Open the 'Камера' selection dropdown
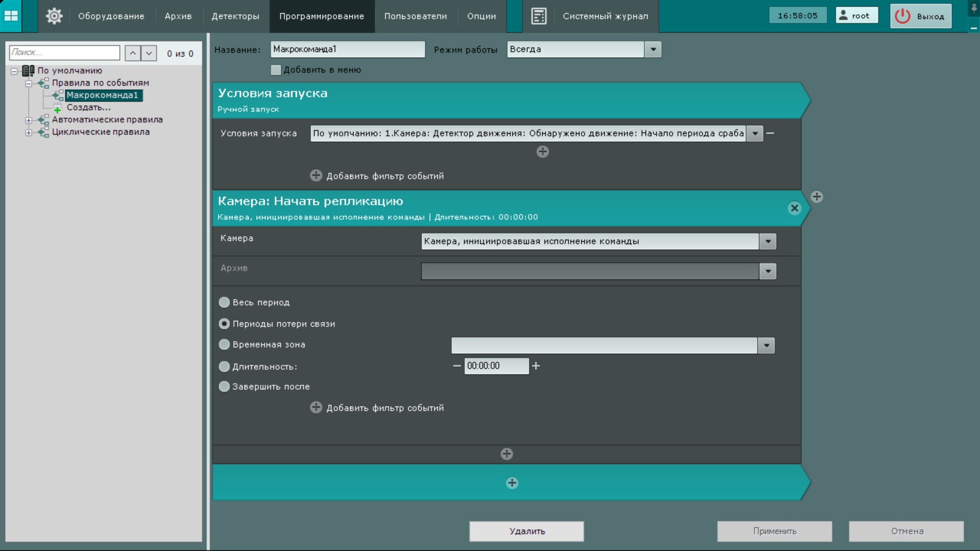Viewport: 980px width, 551px height. [768, 241]
